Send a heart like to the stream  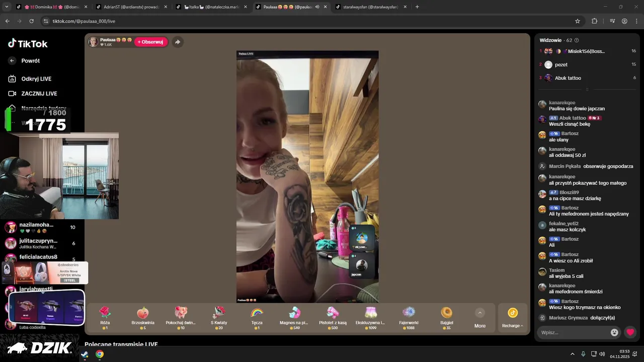click(x=630, y=332)
